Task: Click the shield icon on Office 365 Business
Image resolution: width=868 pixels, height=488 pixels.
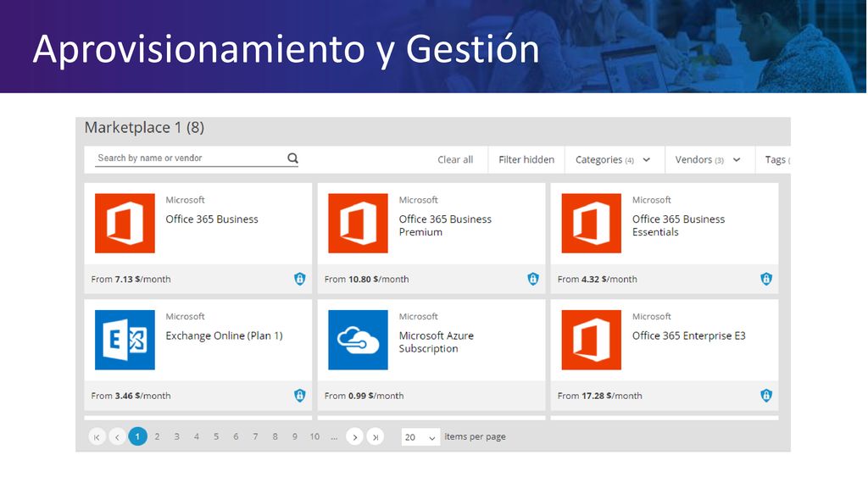Action: tap(299, 279)
